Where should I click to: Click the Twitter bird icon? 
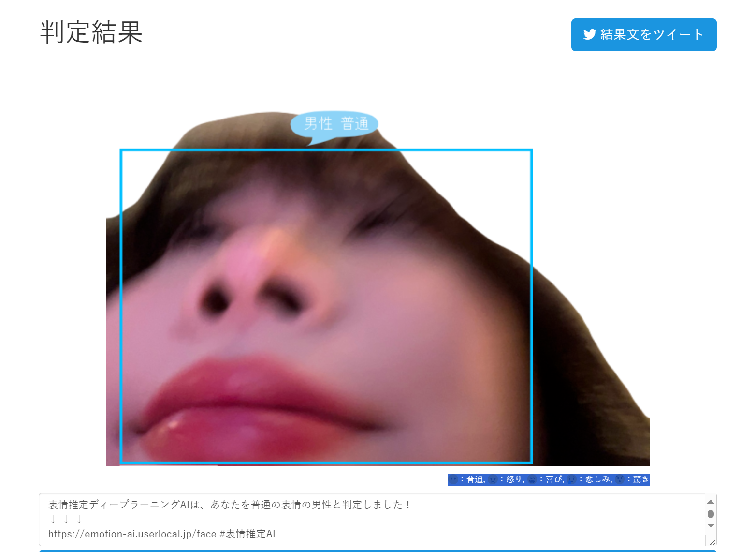[x=590, y=34]
